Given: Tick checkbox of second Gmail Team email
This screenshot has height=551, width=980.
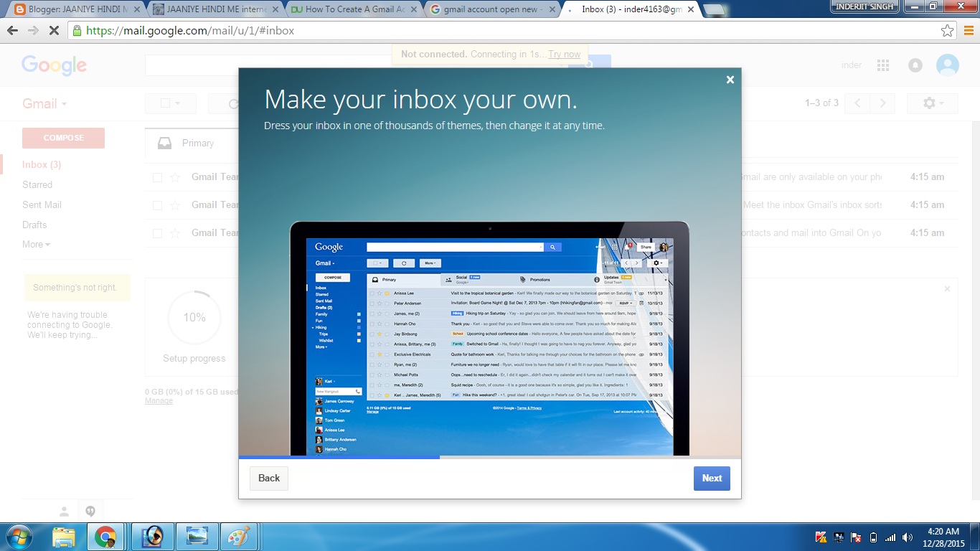Looking at the screenshot, I should click(x=157, y=205).
